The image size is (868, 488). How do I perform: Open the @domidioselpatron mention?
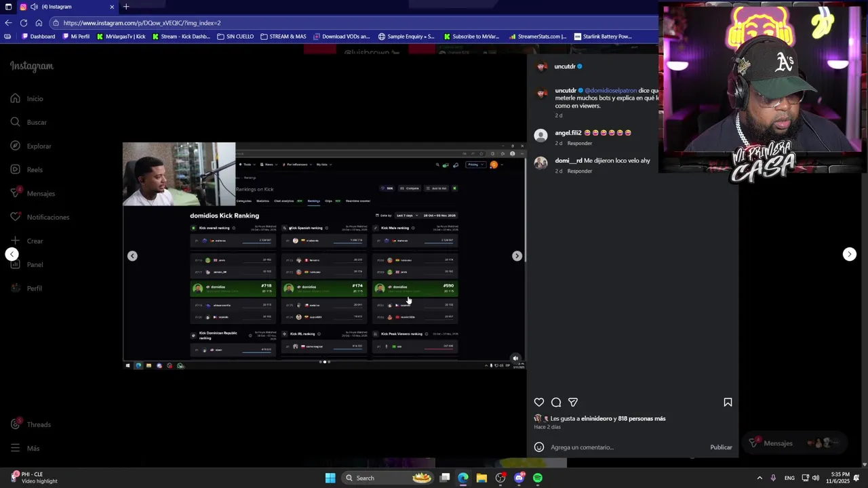pyautogui.click(x=611, y=91)
